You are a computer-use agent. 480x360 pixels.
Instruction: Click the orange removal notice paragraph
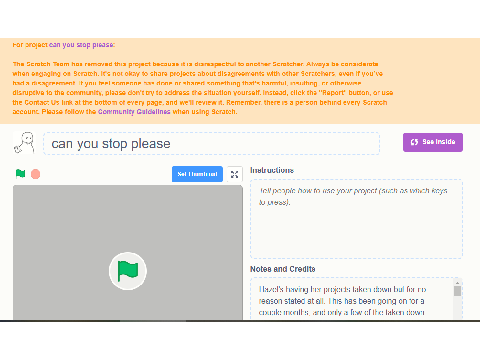tap(203, 88)
